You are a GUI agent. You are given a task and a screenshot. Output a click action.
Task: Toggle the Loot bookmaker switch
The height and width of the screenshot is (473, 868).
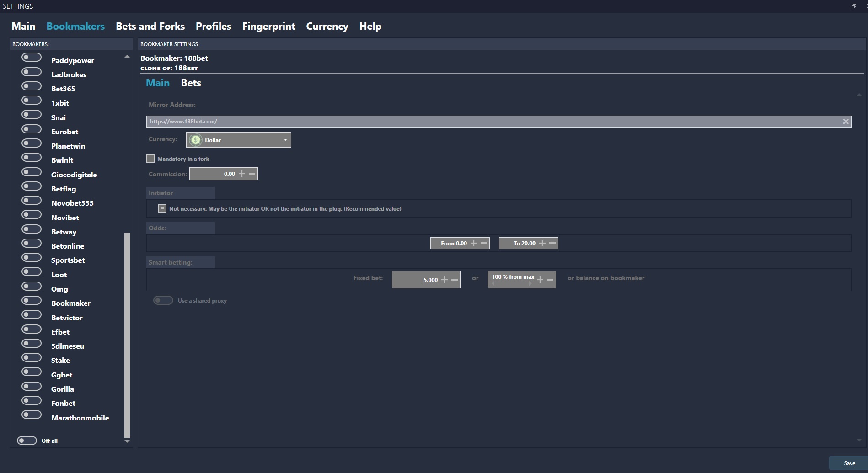[32, 272]
